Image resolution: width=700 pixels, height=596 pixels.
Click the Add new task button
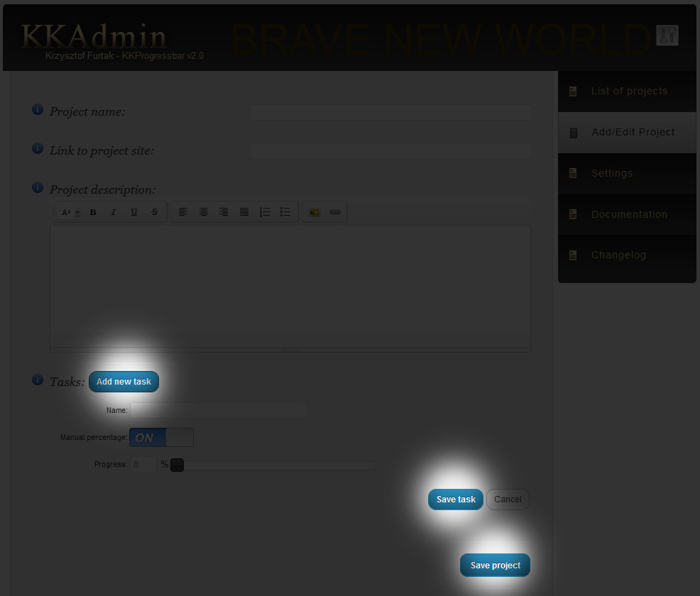(124, 382)
